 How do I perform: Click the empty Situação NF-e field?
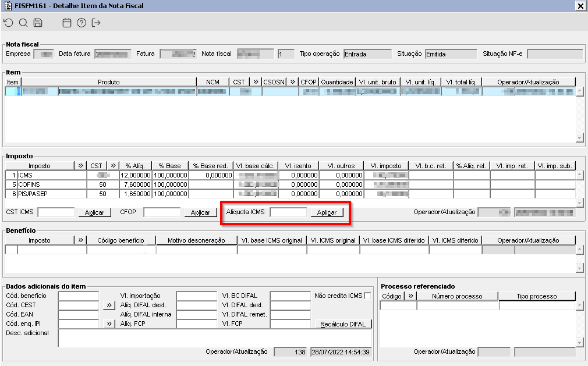(555, 54)
